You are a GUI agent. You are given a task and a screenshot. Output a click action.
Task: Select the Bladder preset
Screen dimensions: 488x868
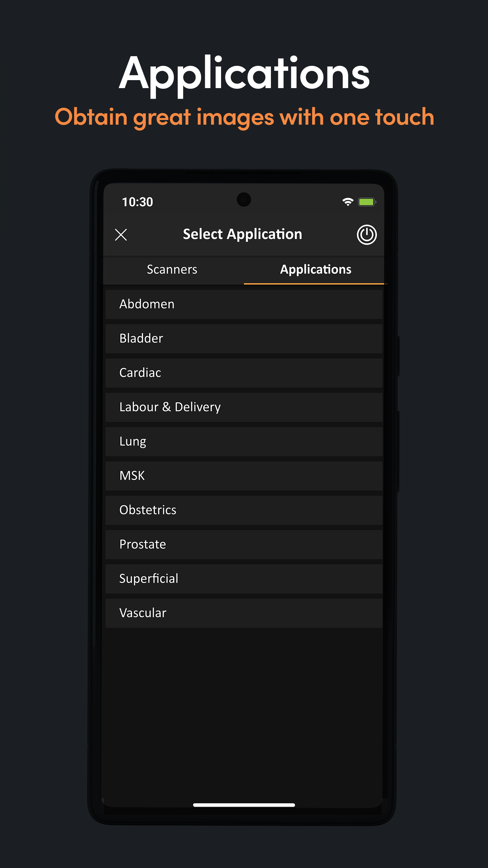[244, 339]
